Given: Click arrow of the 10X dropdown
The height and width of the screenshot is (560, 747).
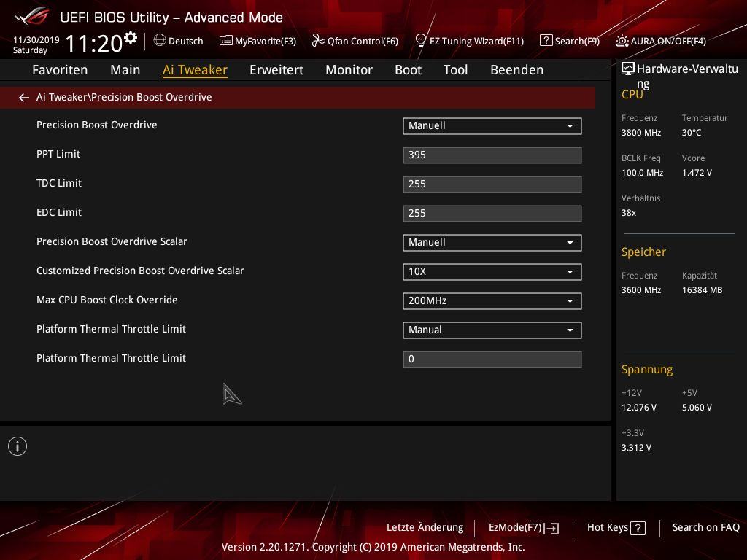Looking at the screenshot, I should coord(570,272).
